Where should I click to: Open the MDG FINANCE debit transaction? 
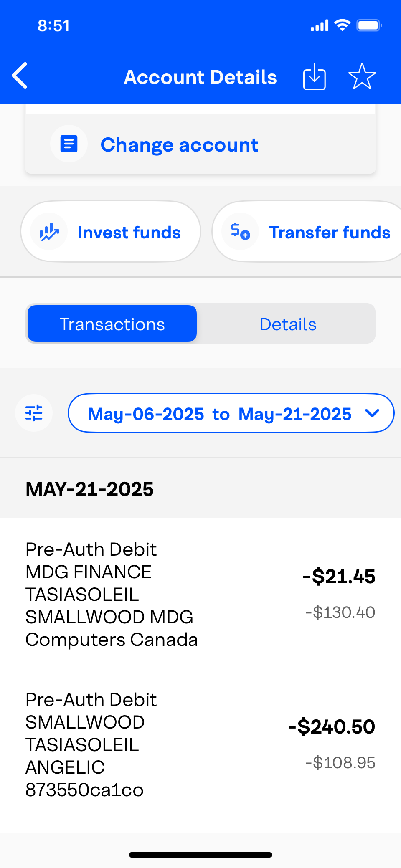click(x=112, y=594)
